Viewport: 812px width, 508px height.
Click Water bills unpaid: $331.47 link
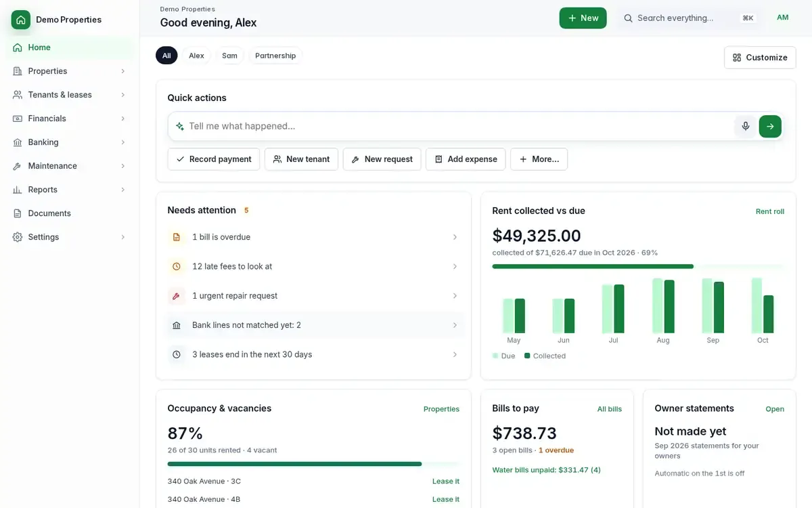tap(546, 470)
